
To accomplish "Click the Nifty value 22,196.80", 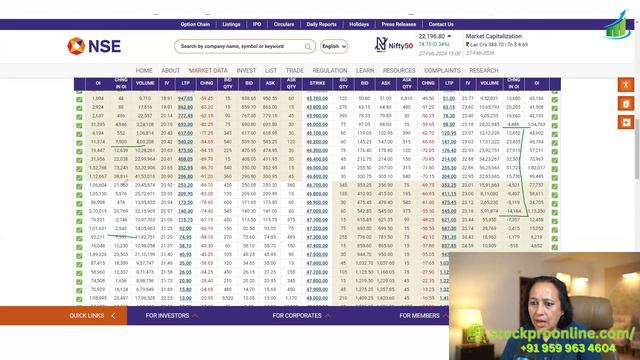I will [x=432, y=36].
